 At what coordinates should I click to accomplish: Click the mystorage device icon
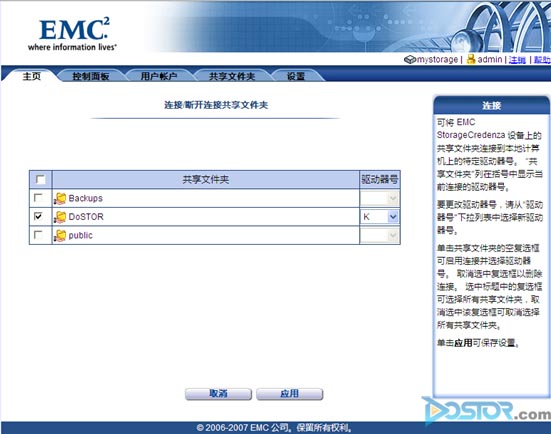[410, 59]
